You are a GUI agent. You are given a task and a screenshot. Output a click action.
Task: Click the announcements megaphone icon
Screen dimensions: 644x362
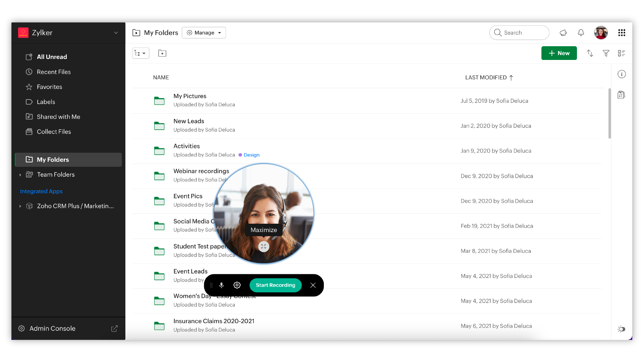click(563, 33)
